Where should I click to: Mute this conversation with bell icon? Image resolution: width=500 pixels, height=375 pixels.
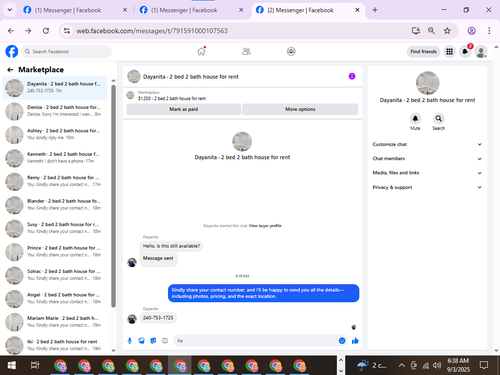pos(415,119)
